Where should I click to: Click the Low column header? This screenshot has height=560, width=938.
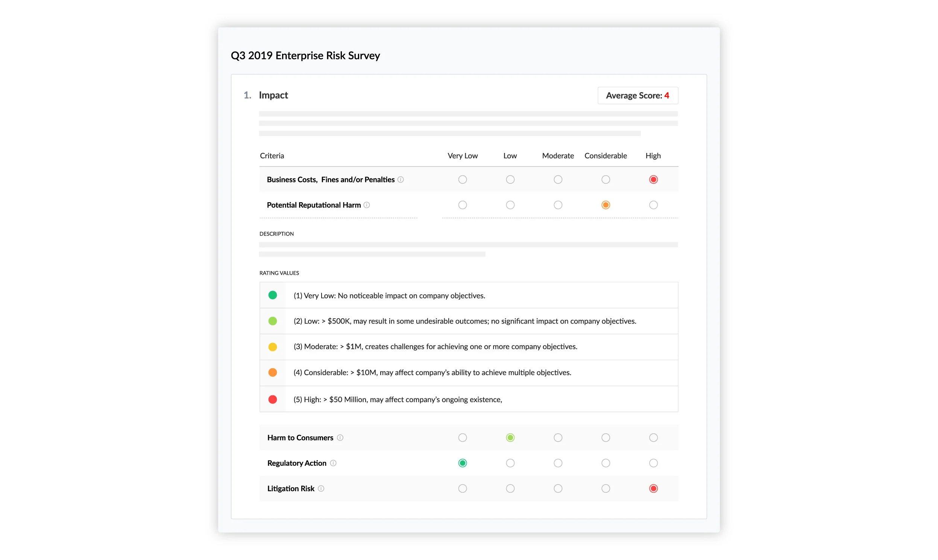[510, 156]
